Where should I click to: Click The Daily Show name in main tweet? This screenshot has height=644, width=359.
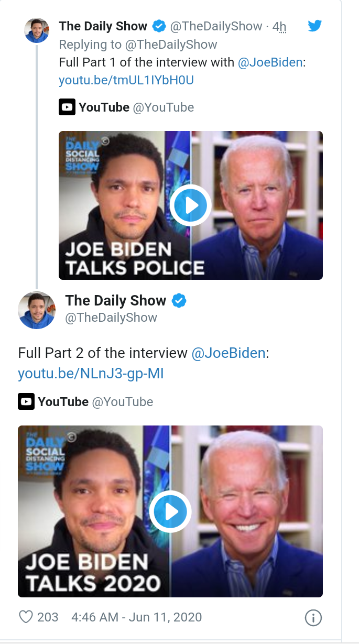coord(115,300)
